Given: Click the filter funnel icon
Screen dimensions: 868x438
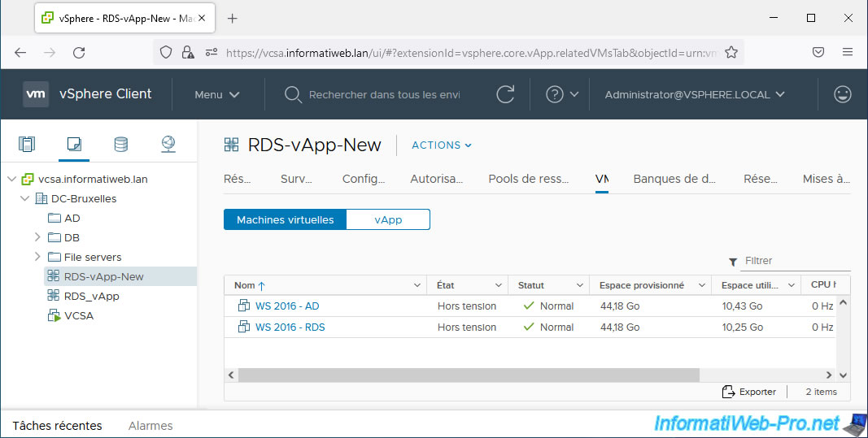Looking at the screenshot, I should coord(732,262).
